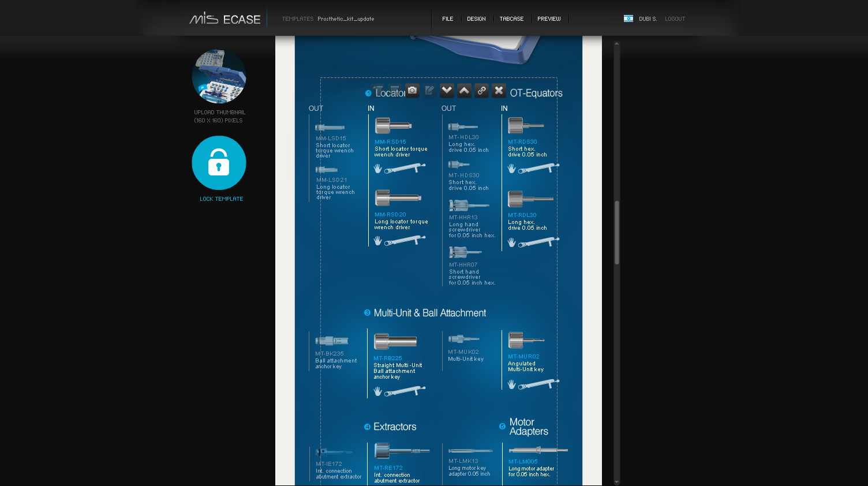Click the torque wrench icon under MM-RSD20
Viewport: 868px width, 486px height.
click(405, 240)
